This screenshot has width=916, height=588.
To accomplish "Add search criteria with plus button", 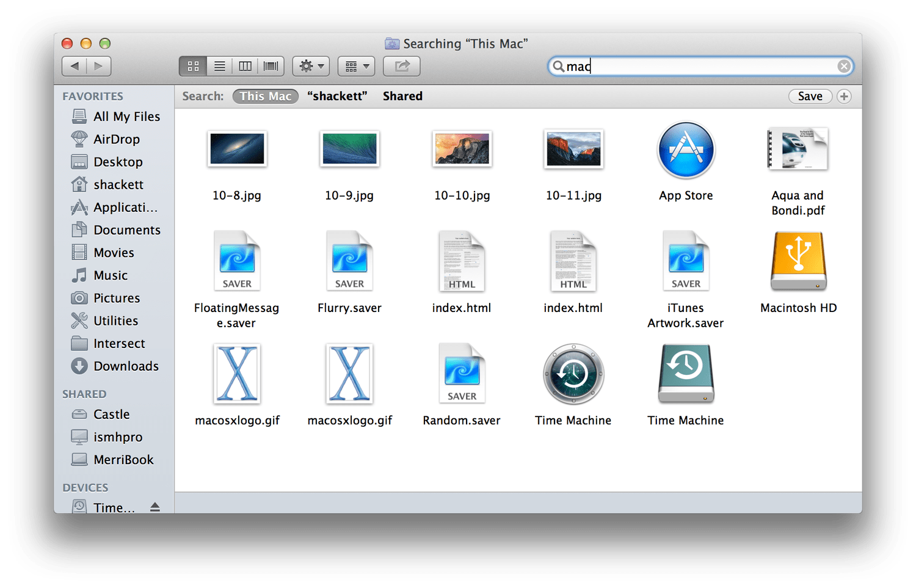I will 844,96.
